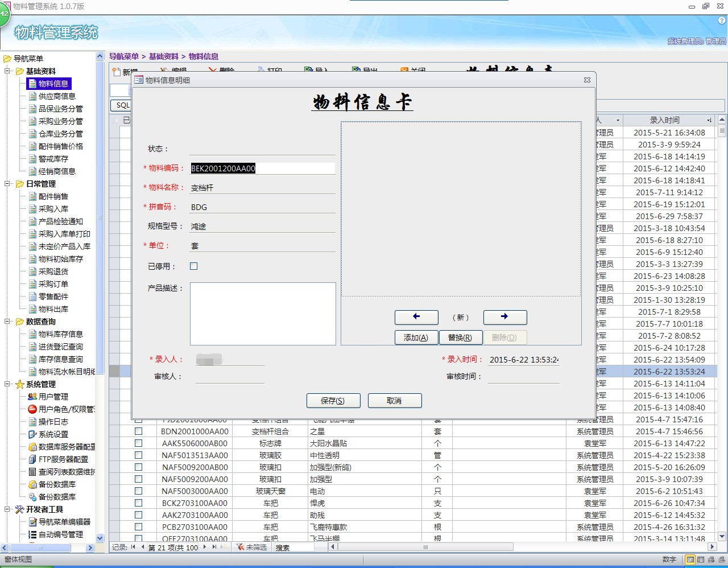Click 导航菜单 in the breadcrumb
Screen dimensions: 728x568
coord(124,56)
